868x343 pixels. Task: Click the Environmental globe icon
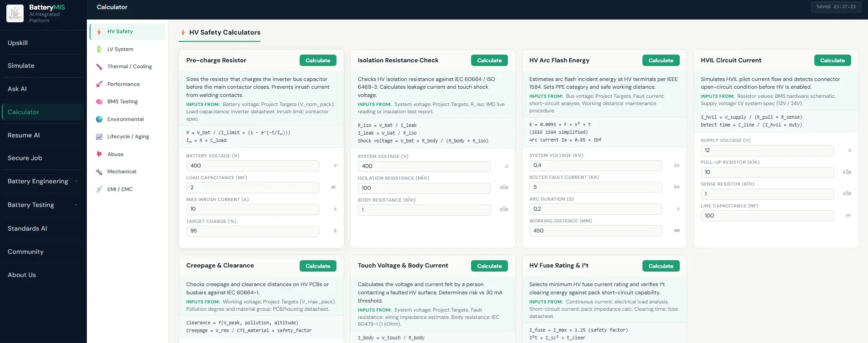(x=99, y=119)
